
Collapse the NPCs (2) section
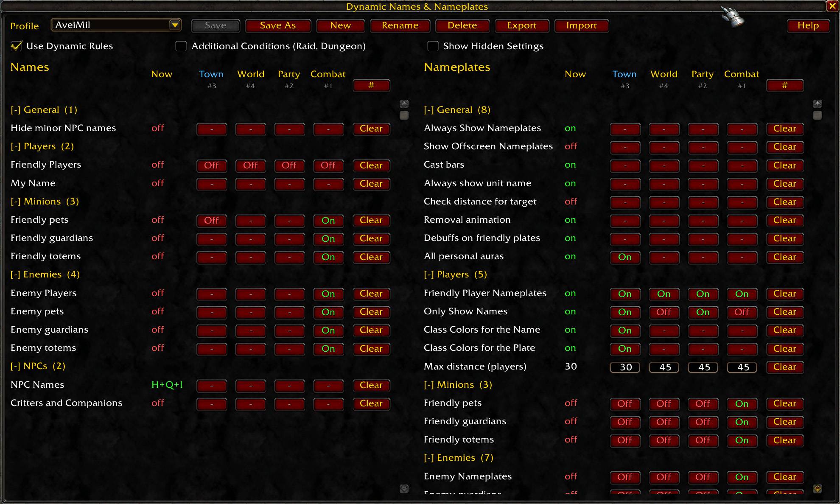point(38,366)
